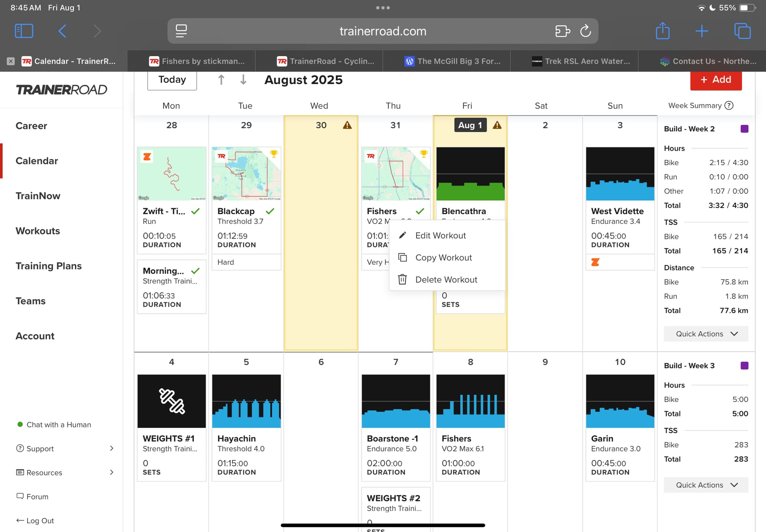Select Copy Workout from context menu
The height and width of the screenshot is (532, 766).
[x=443, y=258]
